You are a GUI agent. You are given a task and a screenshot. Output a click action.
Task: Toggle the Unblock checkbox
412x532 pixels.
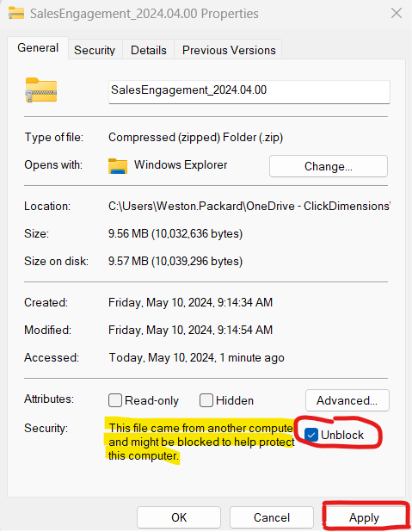coord(311,435)
